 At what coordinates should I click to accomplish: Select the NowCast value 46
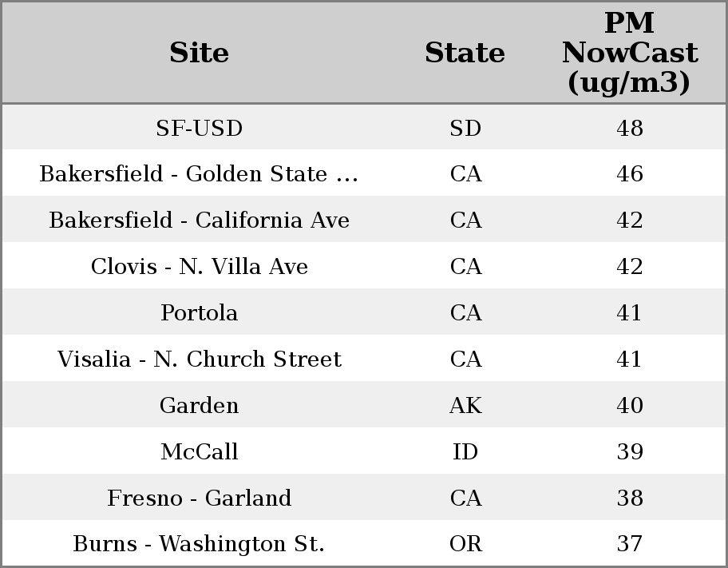(630, 174)
